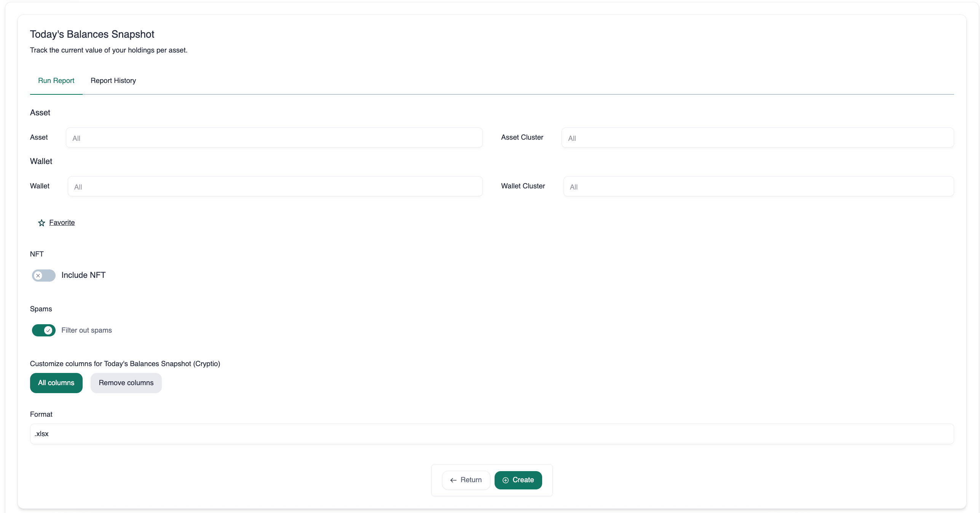The image size is (980, 513).
Task: Click the plus icon on Create button
Action: tap(505, 480)
